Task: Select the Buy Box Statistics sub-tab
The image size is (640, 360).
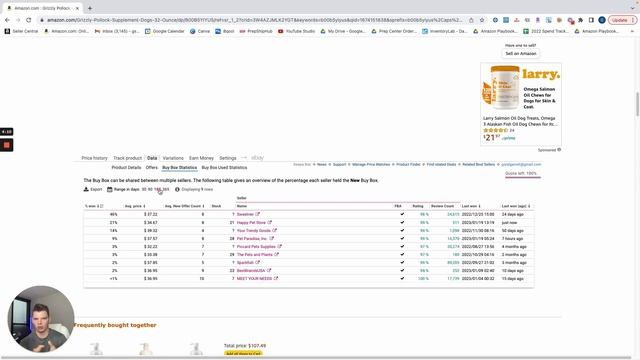Action: 180,167
